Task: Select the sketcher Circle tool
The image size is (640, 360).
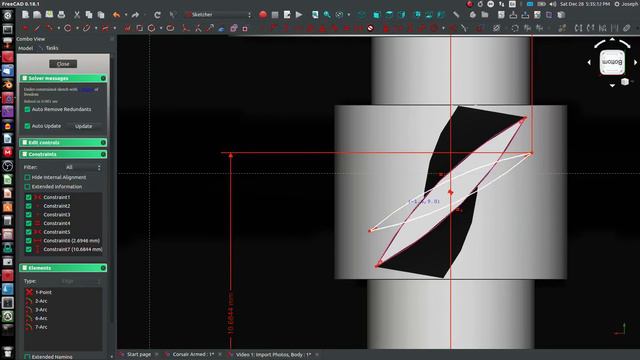Action: click(x=68, y=28)
